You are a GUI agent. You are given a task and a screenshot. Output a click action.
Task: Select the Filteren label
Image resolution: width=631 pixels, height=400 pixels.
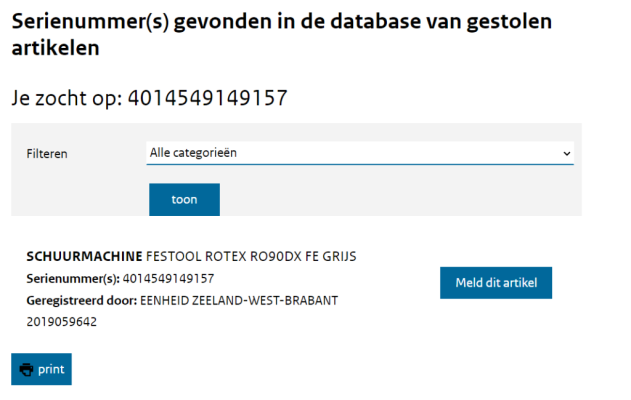point(47,154)
